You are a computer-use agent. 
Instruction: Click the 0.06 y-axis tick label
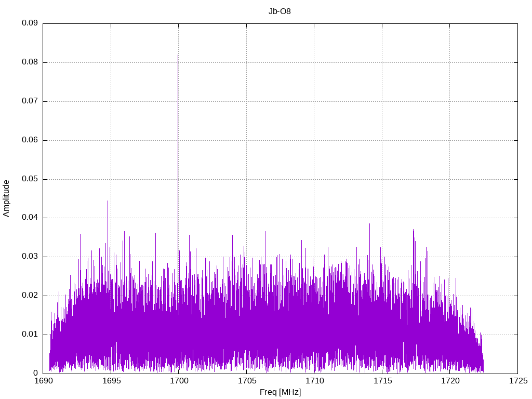pyautogui.click(x=30, y=140)
